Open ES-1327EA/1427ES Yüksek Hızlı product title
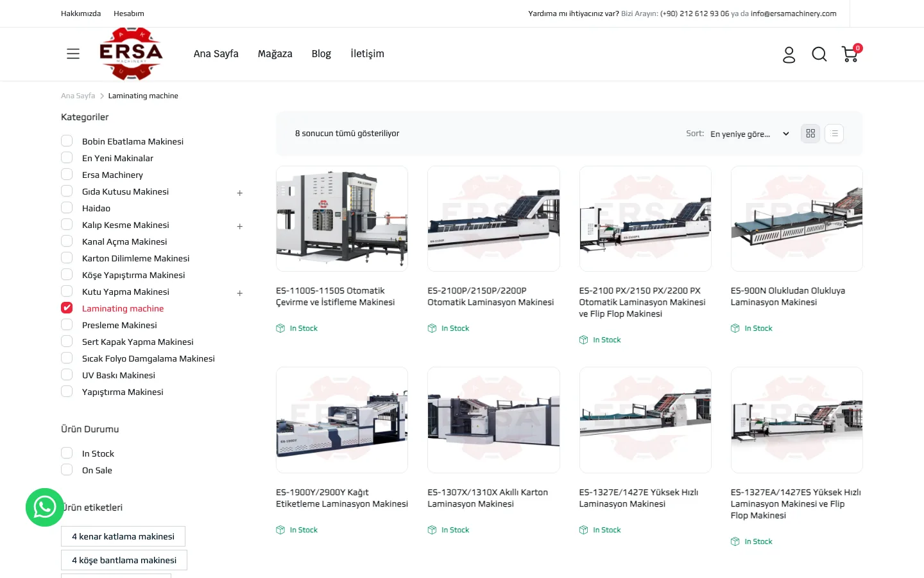924x578 pixels. [796, 504]
